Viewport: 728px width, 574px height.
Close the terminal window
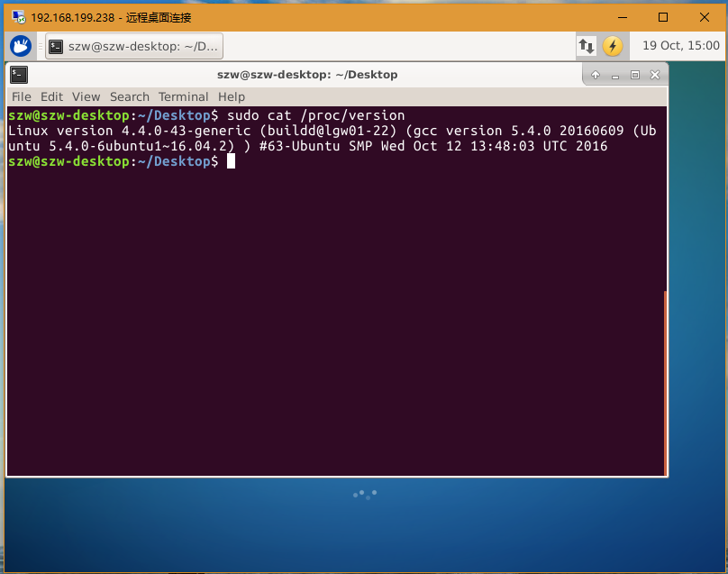[655, 75]
